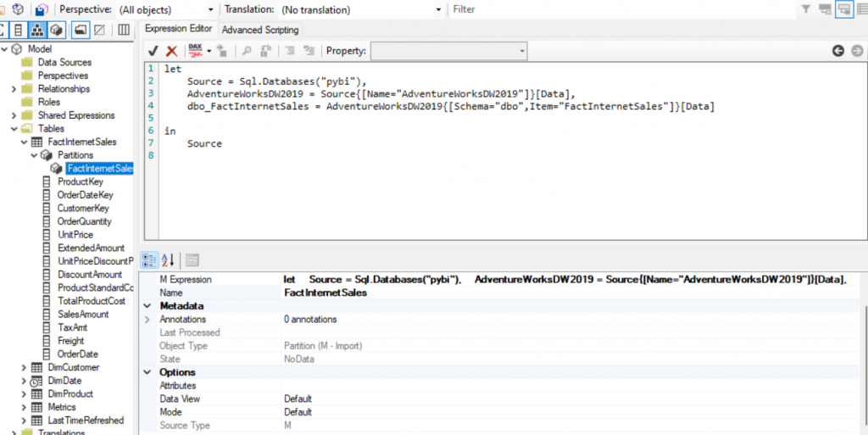
Task: Cancel expression changes with the red X
Action: (172, 51)
